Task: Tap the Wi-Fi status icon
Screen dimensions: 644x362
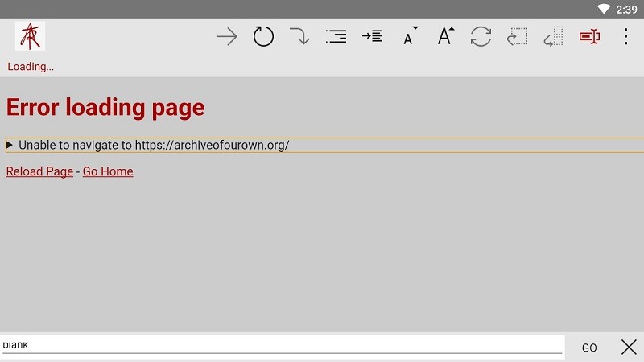Action: 603,9
